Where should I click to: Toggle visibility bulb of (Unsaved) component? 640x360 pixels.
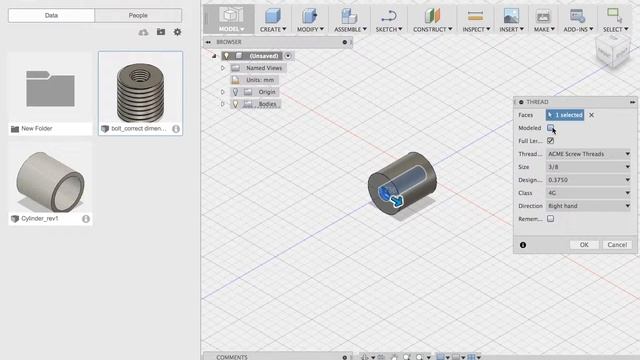coord(227,56)
